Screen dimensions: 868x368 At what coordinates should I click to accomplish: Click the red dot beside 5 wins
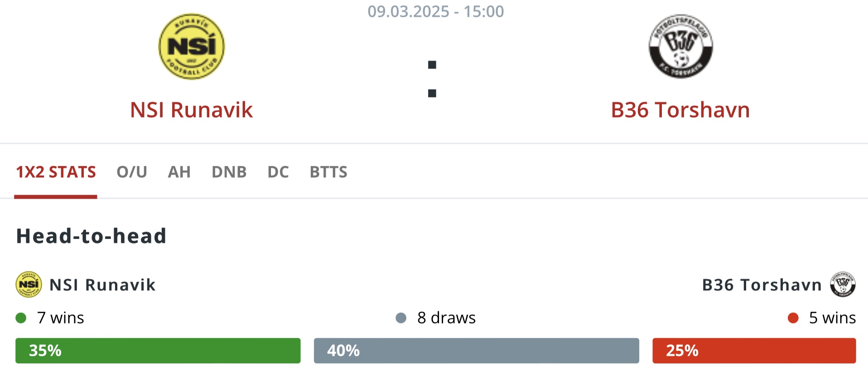[793, 318]
